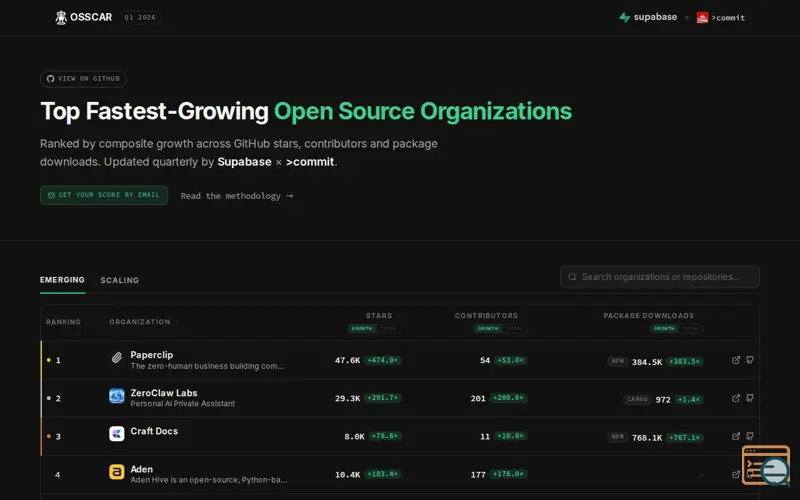Open GitHub icon for ZeroClaw Labs row
The image size is (800, 500).
click(x=749, y=398)
